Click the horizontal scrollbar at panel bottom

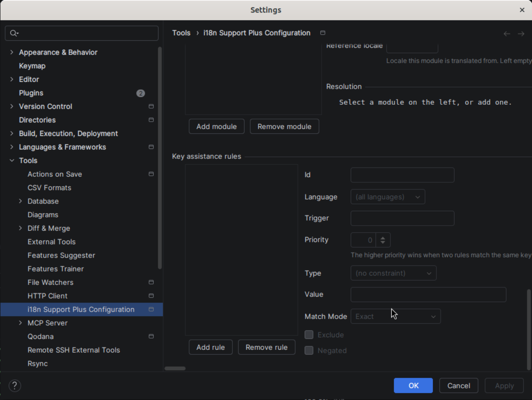tap(175, 368)
